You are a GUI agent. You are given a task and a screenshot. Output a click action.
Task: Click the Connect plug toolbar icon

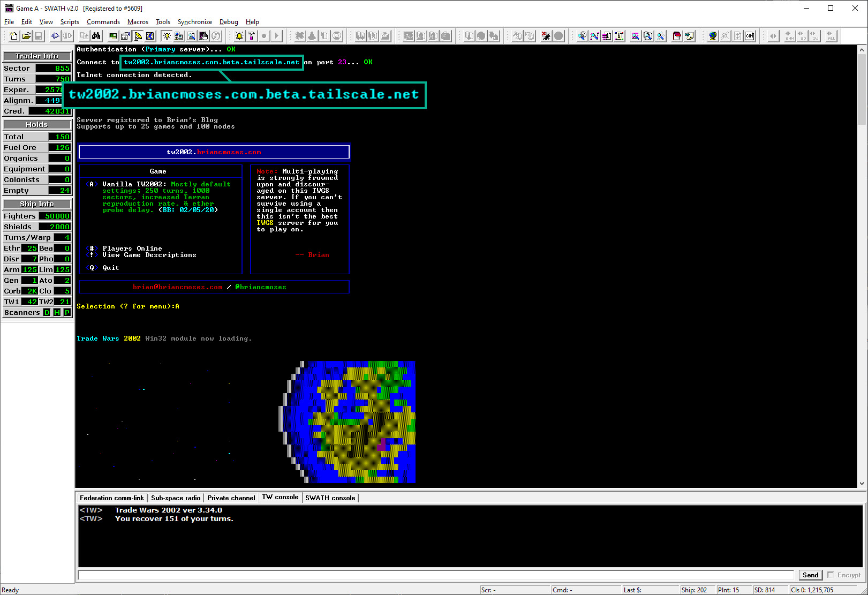point(55,36)
